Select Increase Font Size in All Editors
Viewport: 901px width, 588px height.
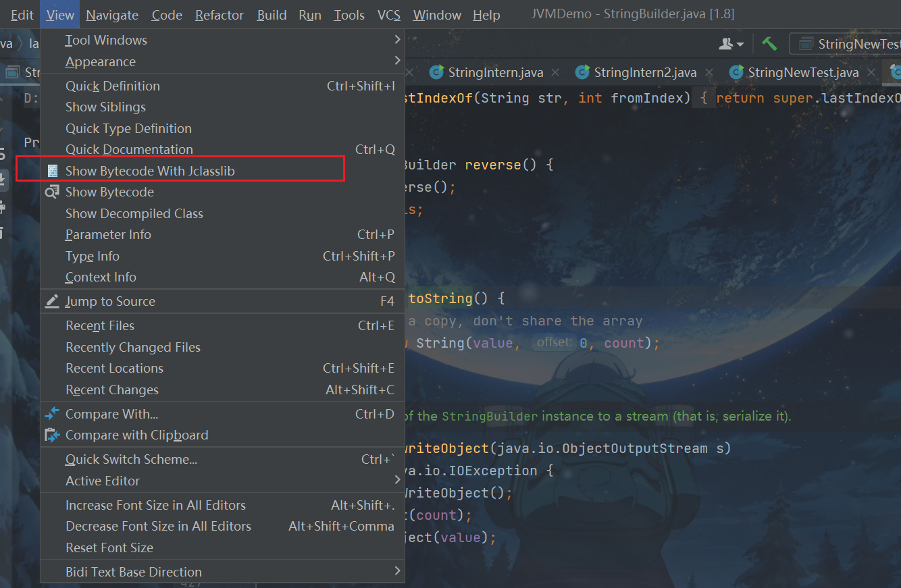tap(155, 506)
